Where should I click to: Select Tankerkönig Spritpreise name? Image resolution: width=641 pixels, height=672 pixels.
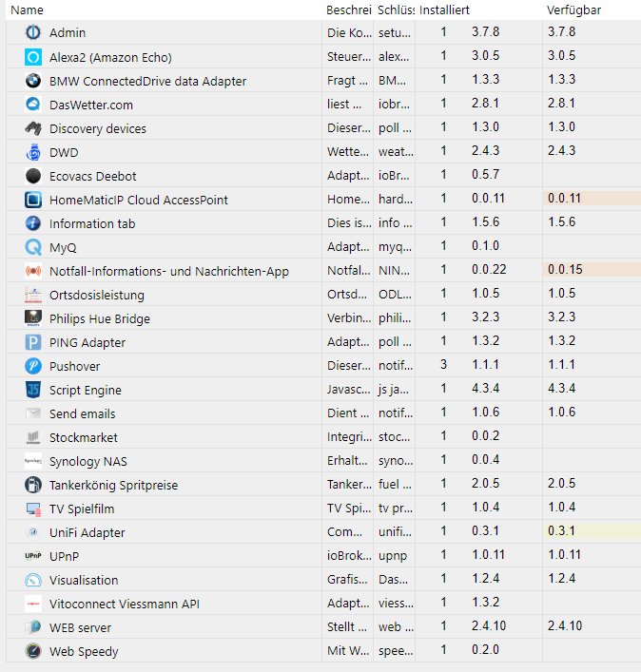pos(113,485)
